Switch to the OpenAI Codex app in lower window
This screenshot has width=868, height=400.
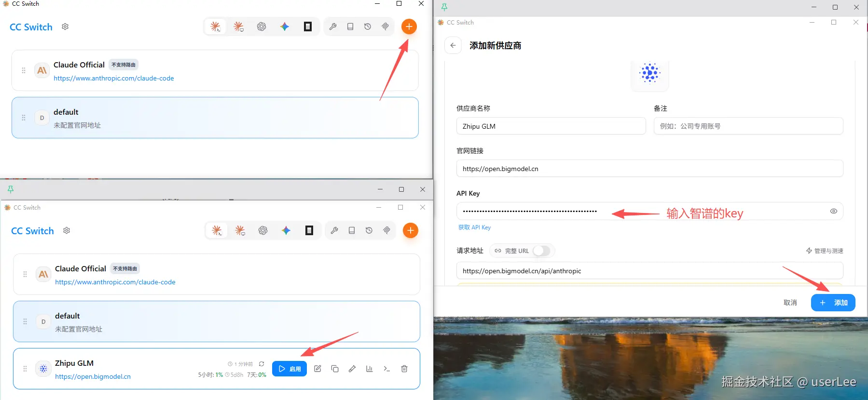(263, 230)
